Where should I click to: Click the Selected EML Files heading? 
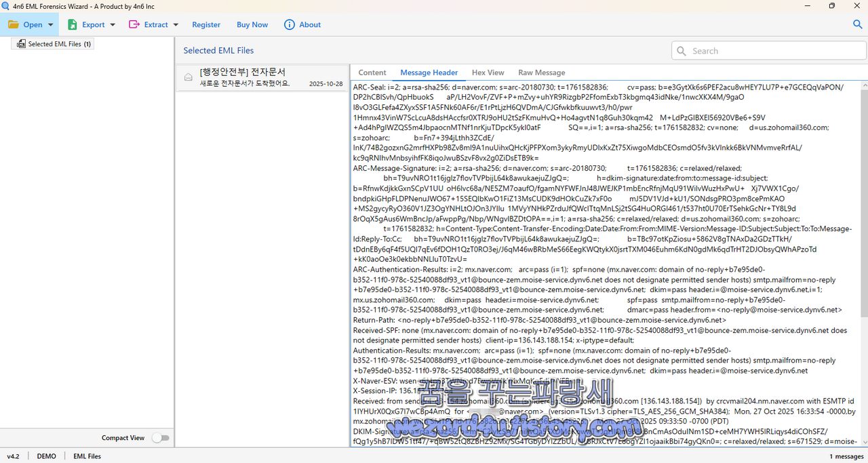point(218,50)
